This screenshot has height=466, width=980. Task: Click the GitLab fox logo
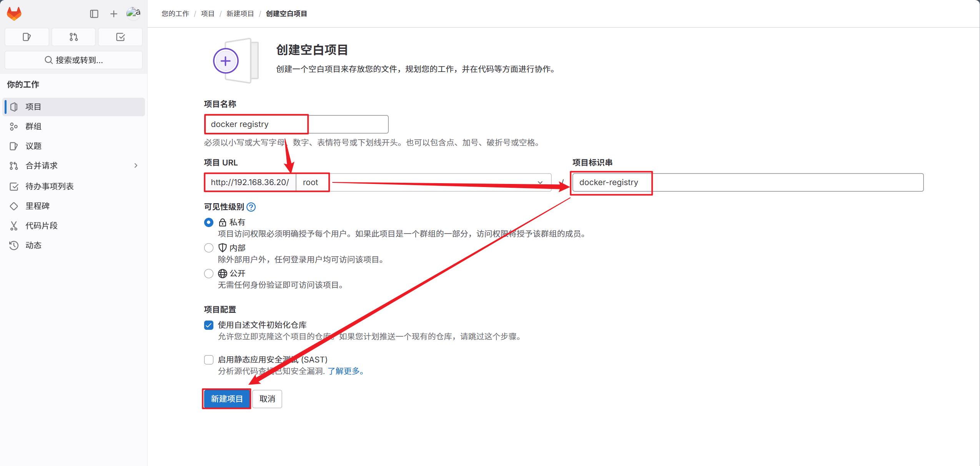pos(14,13)
